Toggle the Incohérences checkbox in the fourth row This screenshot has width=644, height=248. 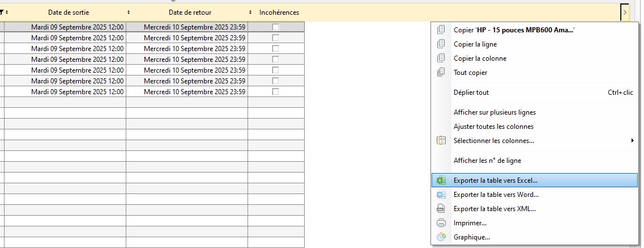[276, 60]
